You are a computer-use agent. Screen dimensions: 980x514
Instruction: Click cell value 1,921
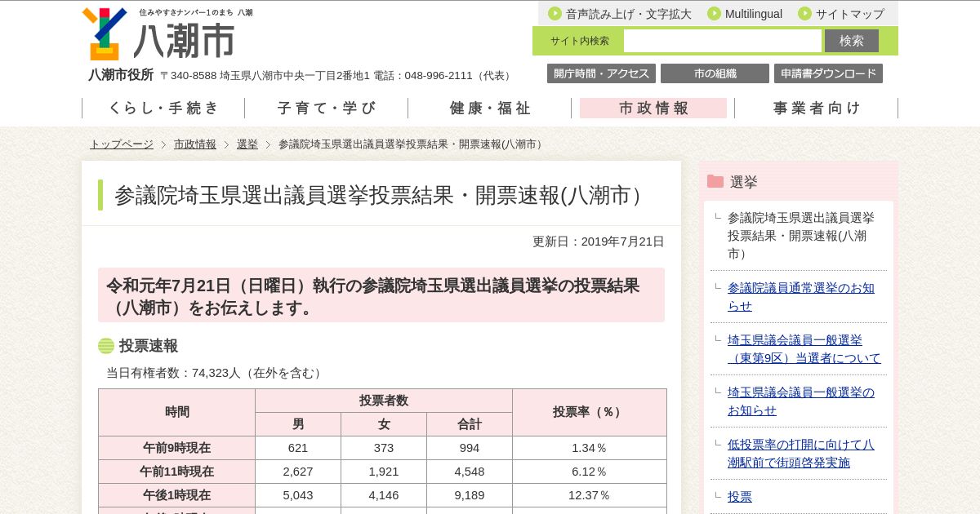click(384, 472)
